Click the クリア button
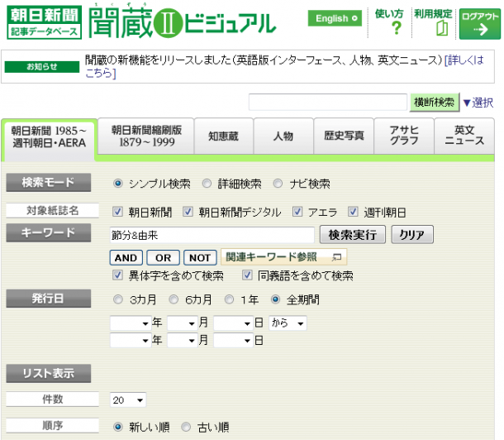 coord(412,235)
